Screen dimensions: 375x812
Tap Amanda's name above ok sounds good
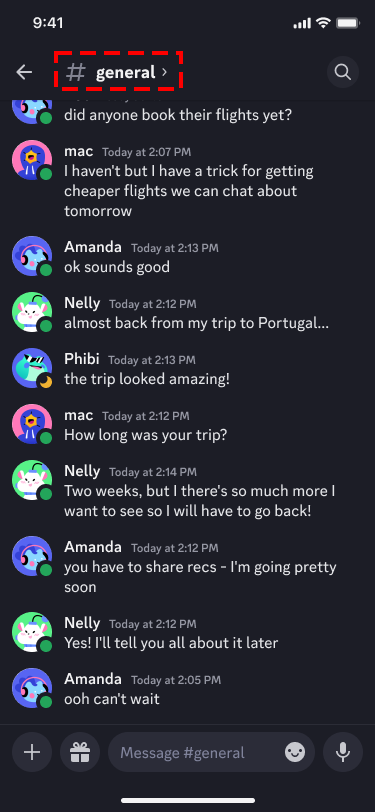coord(93,247)
